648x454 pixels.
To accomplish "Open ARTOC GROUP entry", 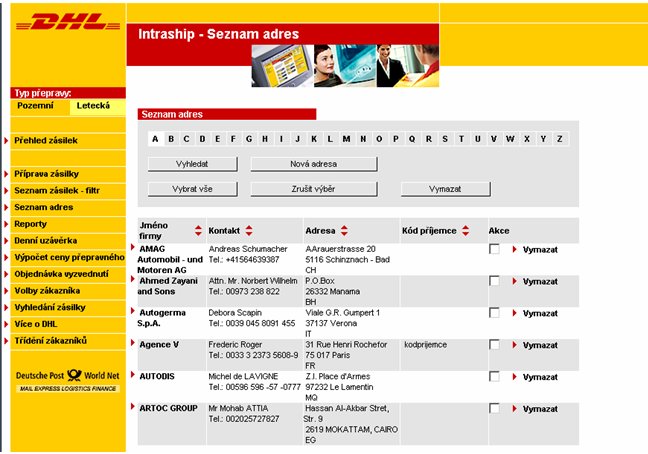I will click(x=168, y=408).
